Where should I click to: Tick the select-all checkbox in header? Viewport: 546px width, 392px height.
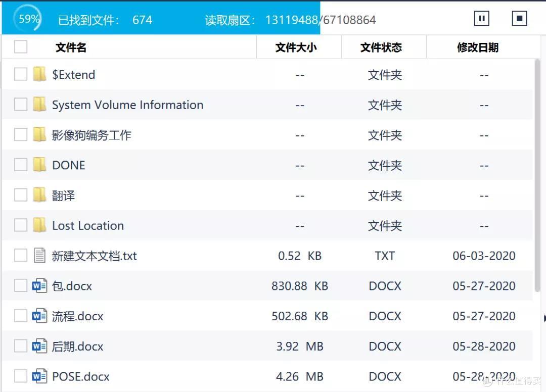click(21, 46)
